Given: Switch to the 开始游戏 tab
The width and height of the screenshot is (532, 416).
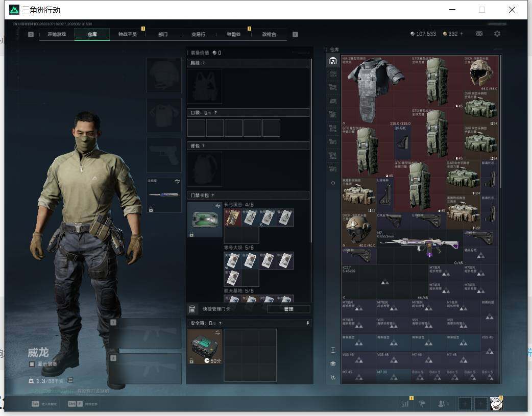Looking at the screenshot, I should [57, 34].
